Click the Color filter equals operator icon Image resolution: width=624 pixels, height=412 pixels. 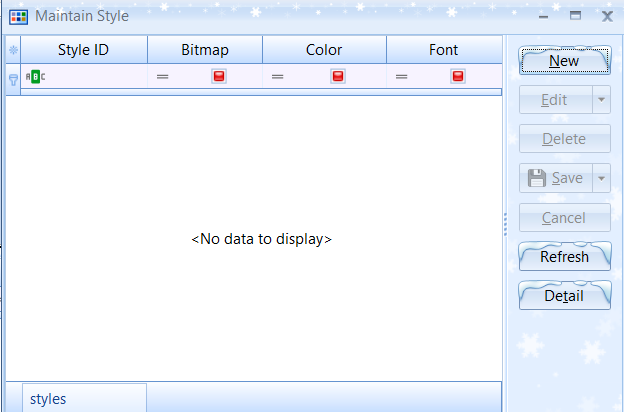(x=278, y=77)
